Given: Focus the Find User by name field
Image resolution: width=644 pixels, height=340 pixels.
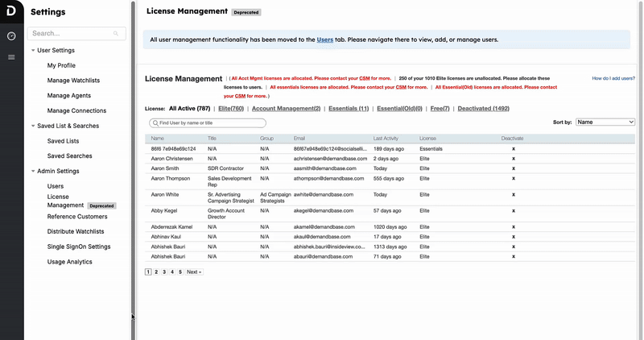Looking at the screenshot, I should 208,123.
